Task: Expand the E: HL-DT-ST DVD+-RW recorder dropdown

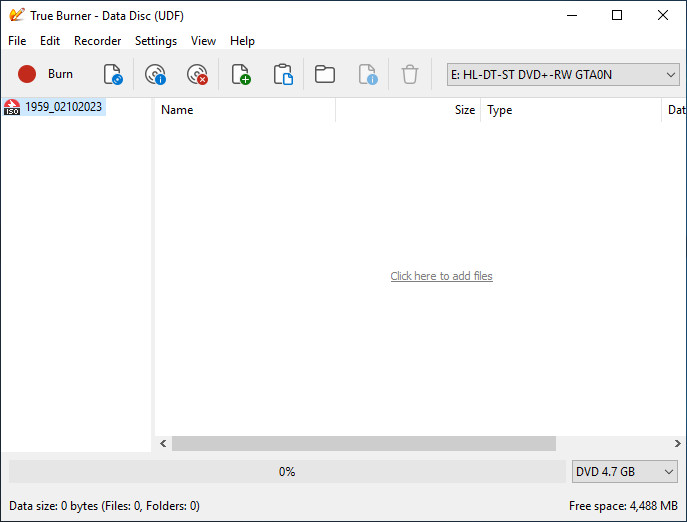Action: pos(563,75)
